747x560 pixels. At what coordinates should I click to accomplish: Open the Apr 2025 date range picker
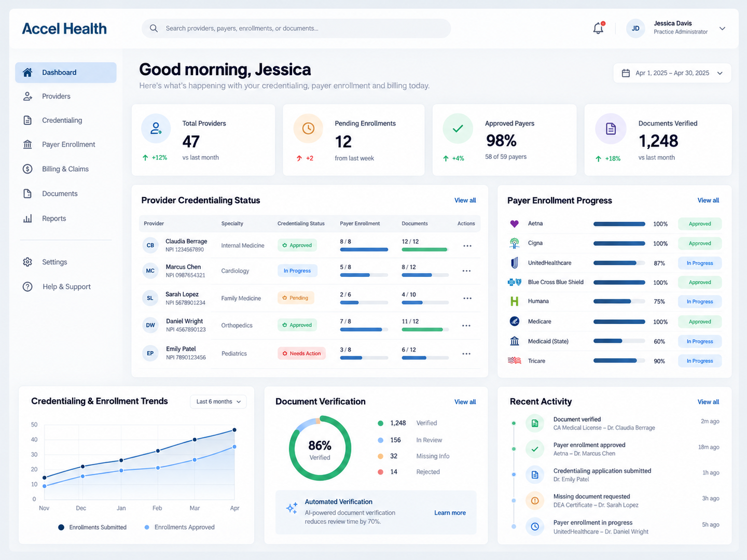[672, 73]
